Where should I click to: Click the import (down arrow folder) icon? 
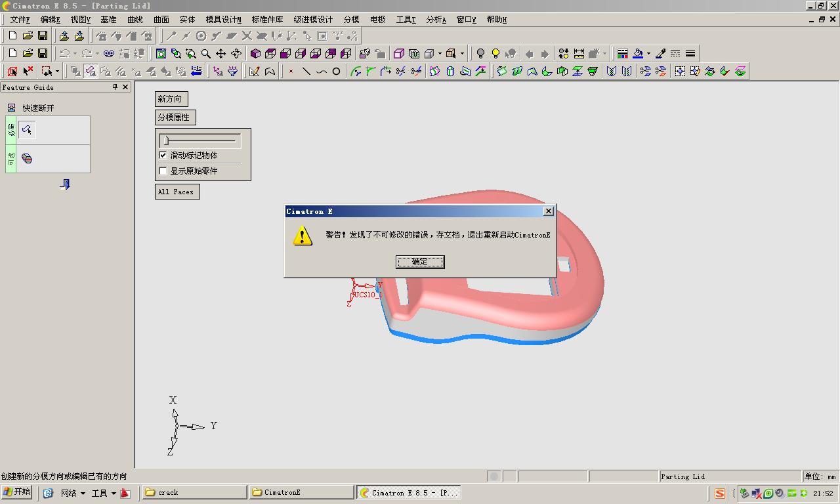click(79, 35)
